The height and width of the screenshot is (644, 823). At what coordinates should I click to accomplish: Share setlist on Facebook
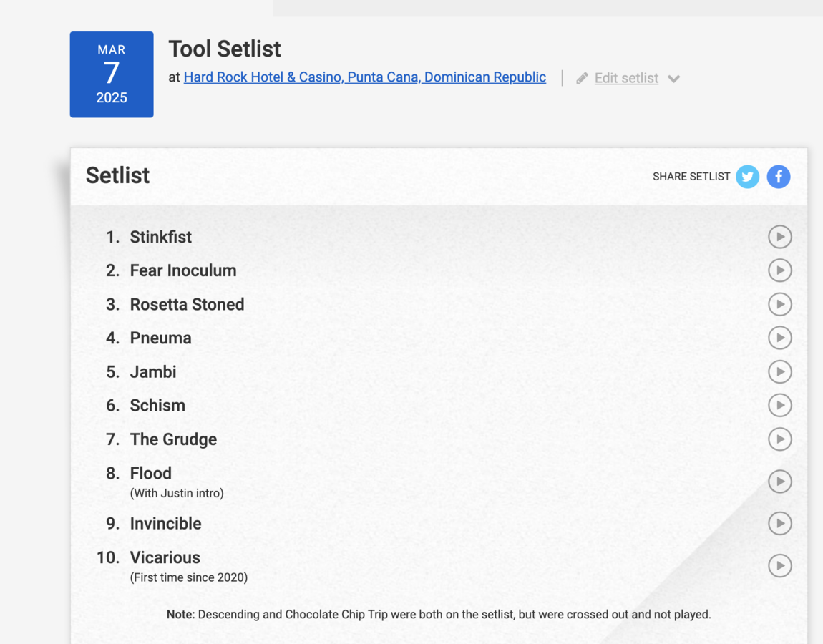(779, 177)
